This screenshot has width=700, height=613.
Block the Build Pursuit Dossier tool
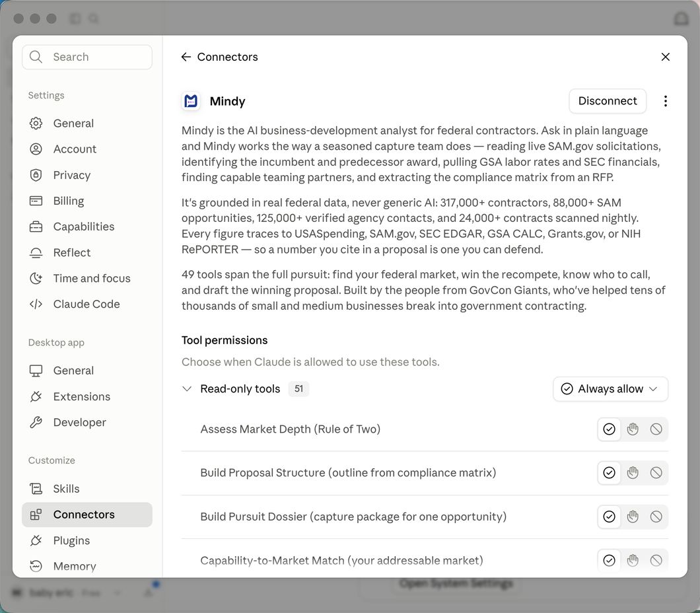(x=656, y=517)
